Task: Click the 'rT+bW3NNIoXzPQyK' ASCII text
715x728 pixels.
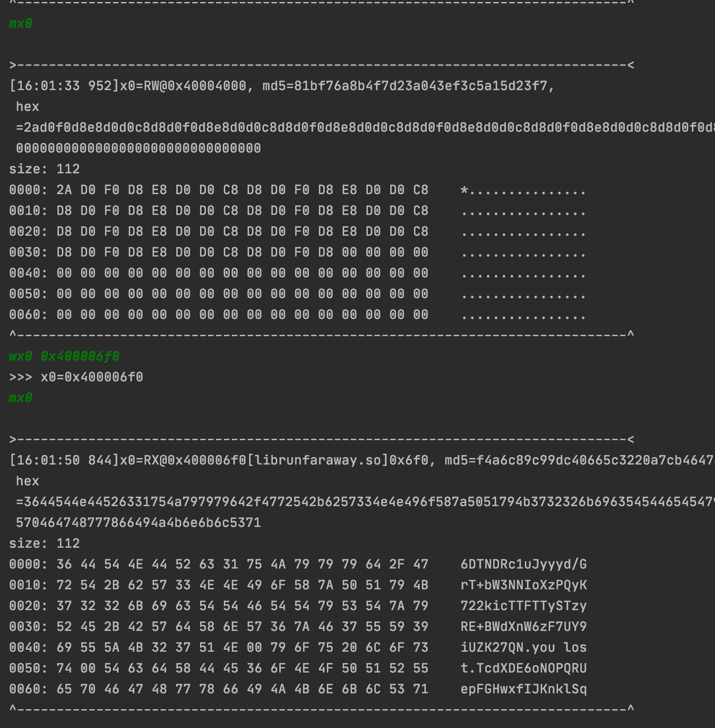Action: [523, 585]
